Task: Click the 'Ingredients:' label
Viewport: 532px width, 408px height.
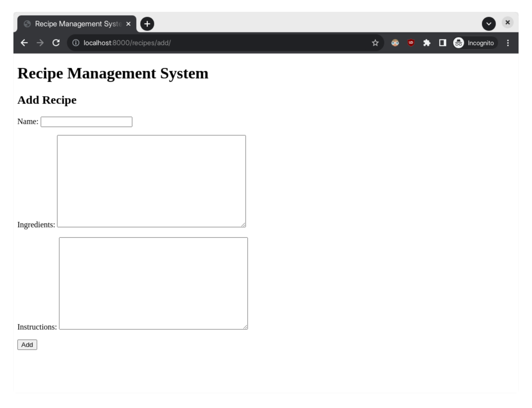Action: [36, 225]
